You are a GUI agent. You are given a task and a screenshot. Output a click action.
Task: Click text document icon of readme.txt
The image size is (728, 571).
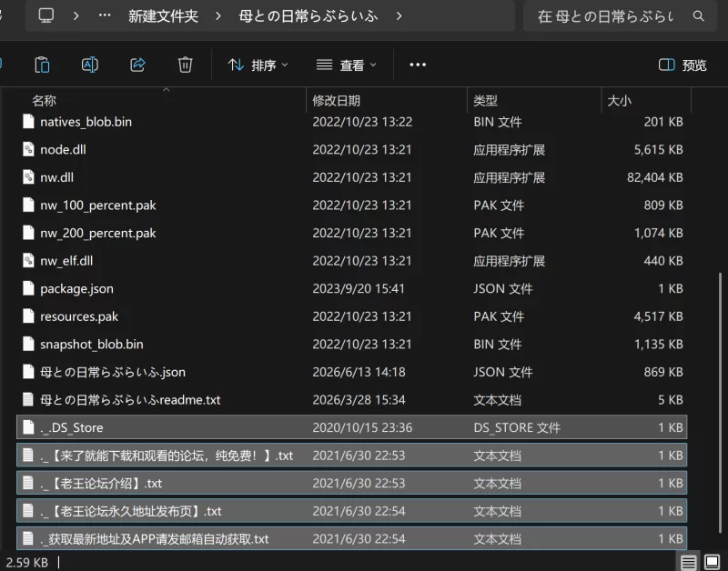pyautogui.click(x=28, y=400)
